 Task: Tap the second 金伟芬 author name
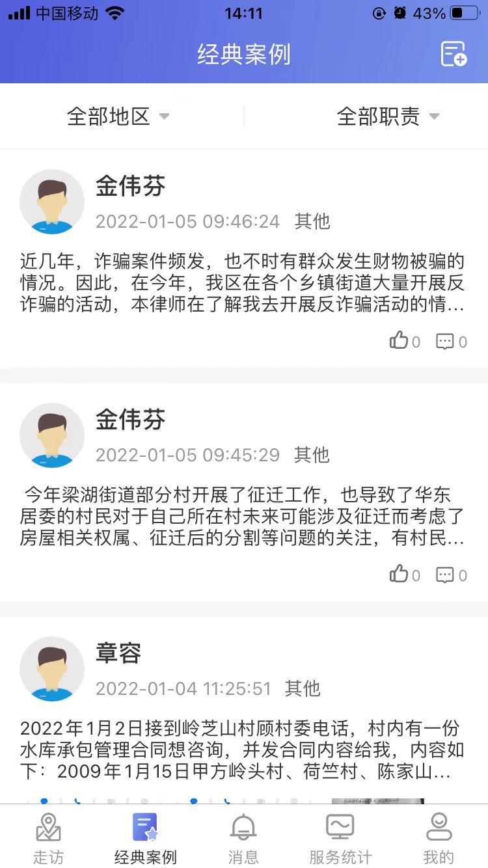pos(131,420)
